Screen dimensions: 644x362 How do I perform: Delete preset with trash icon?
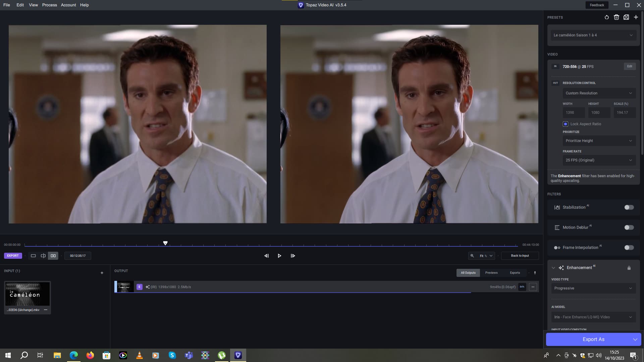point(616,17)
